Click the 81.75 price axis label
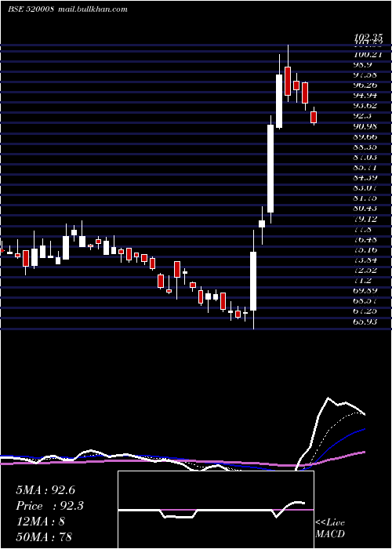 [x=367, y=198]
